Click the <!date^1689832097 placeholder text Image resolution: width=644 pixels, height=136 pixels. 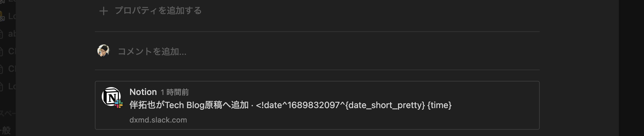[x=300, y=105]
